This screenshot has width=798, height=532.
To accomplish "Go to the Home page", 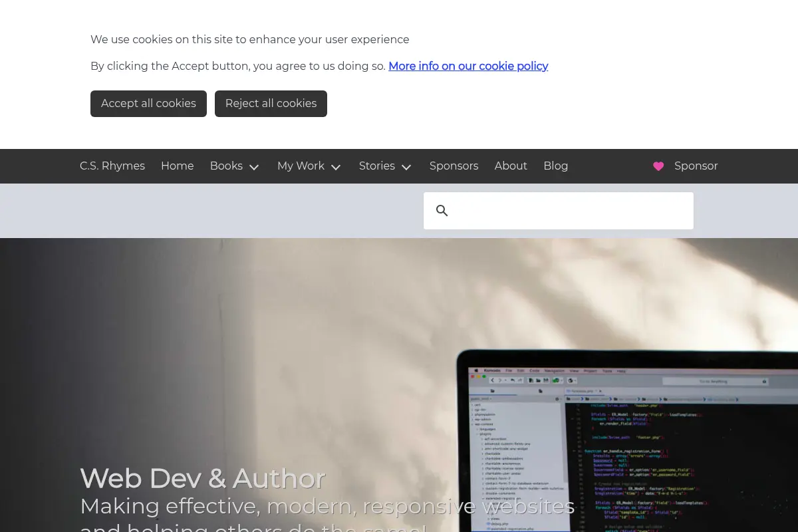I will tap(177, 166).
